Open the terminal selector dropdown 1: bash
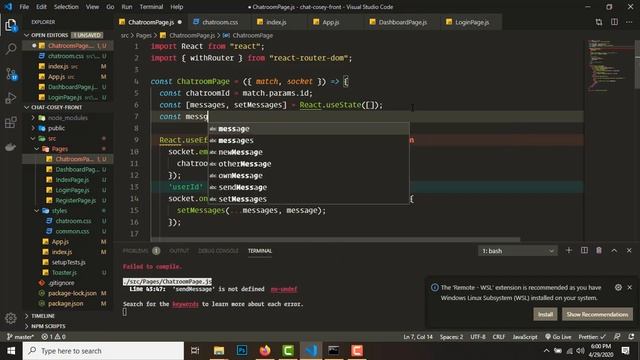 coord(518,251)
